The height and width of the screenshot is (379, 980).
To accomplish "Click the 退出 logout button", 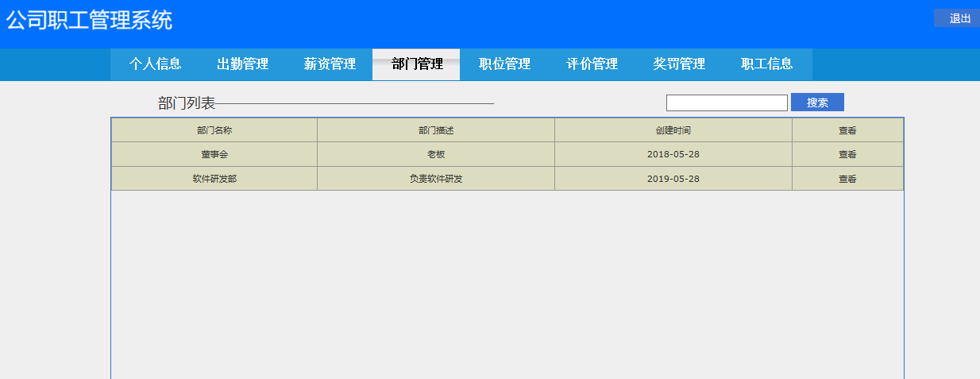I will pos(957,18).
